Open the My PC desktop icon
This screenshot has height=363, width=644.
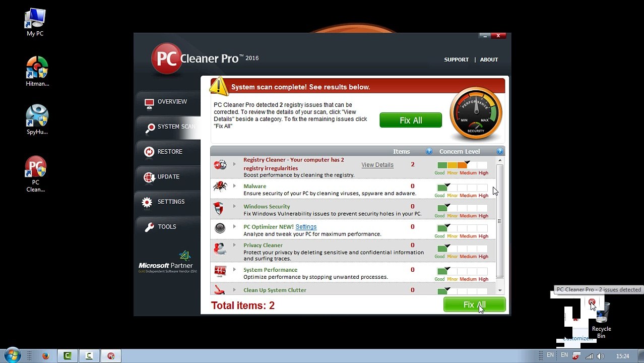[35, 23]
